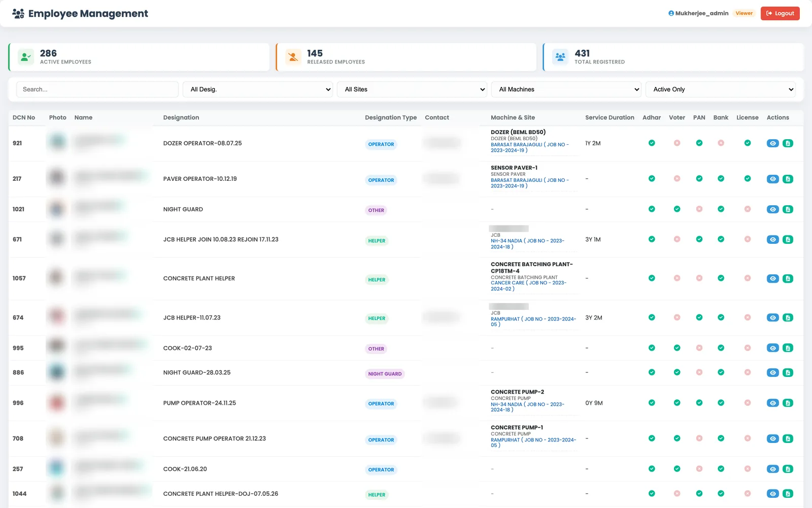Click OPERATOR badge in DOZER OPERATOR row
The width and height of the screenshot is (812, 508).
pyautogui.click(x=381, y=144)
